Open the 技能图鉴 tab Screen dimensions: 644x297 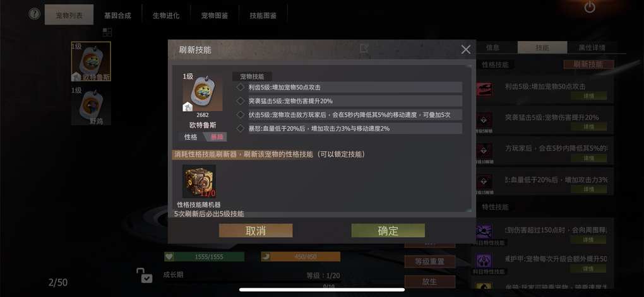pos(263,16)
